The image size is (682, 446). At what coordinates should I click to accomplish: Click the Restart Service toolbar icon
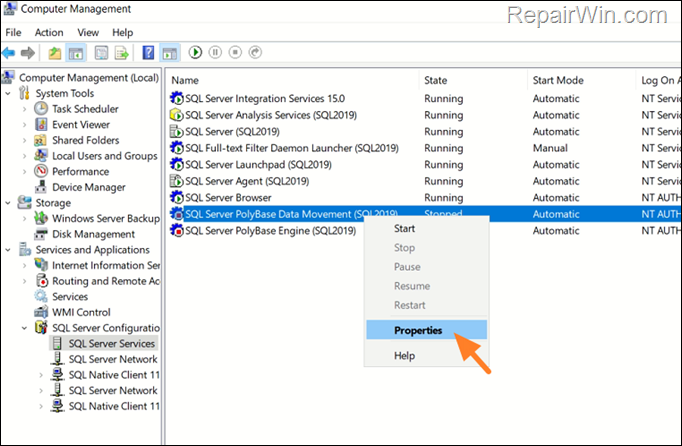[x=255, y=53]
